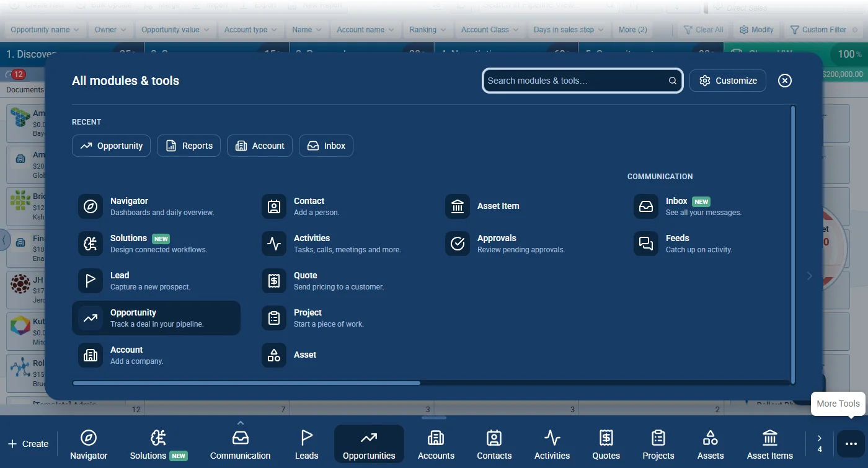Screen dimensions: 868x468
Task: Open recent Inbox chip
Action: point(326,146)
